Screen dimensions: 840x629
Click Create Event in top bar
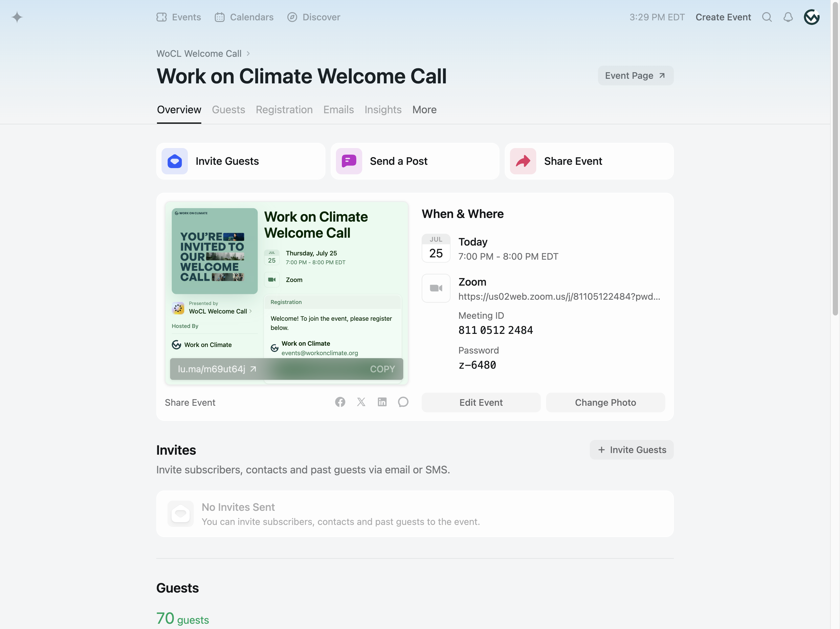723,17
